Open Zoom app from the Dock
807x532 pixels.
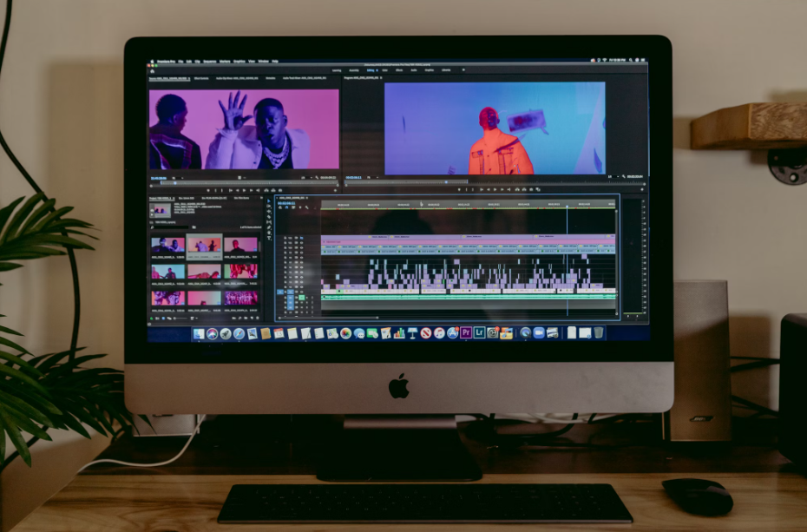539,333
